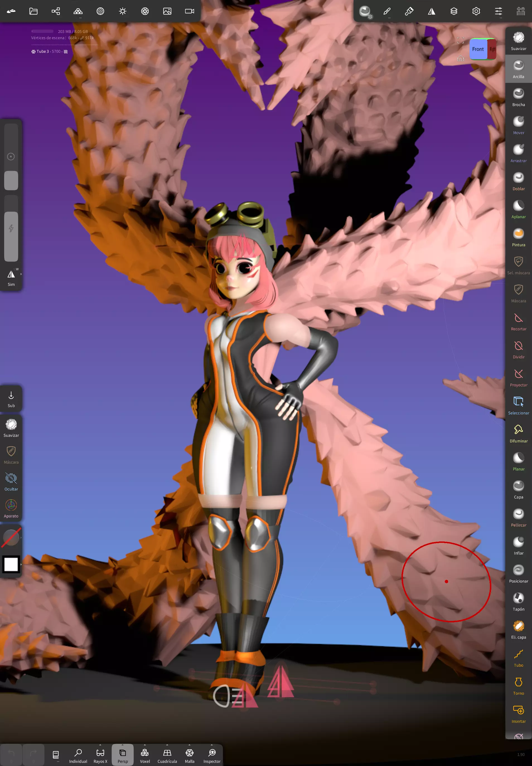This screenshot has height=766, width=532.
Task: Toggle Malla wireframe display
Action: [x=190, y=755]
